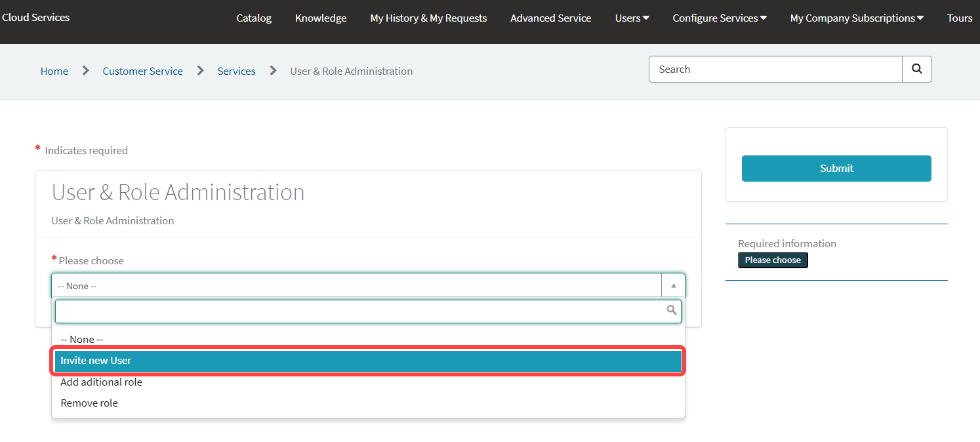Collapse the Please choose dropdown arrow
980x442 pixels.
[x=673, y=286]
